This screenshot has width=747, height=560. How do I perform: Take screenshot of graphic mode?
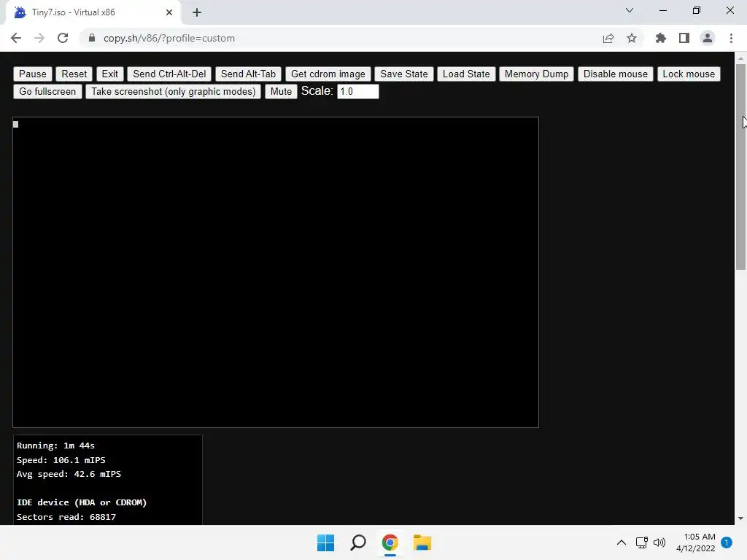pyautogui.click(x=174, y=91)
